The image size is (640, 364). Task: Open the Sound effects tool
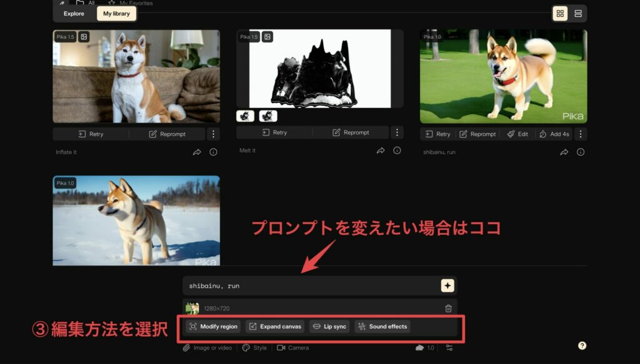[382, 327]
